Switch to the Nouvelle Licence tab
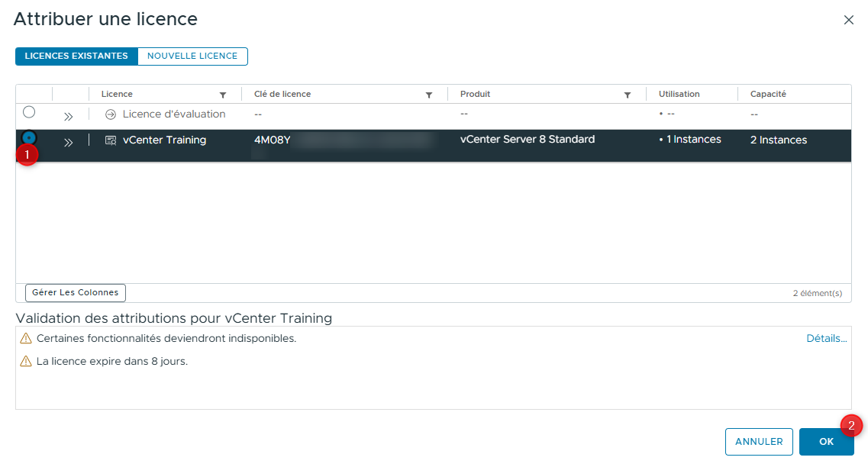The height and width of the screenshot is (467, 868). coord(192,56)
